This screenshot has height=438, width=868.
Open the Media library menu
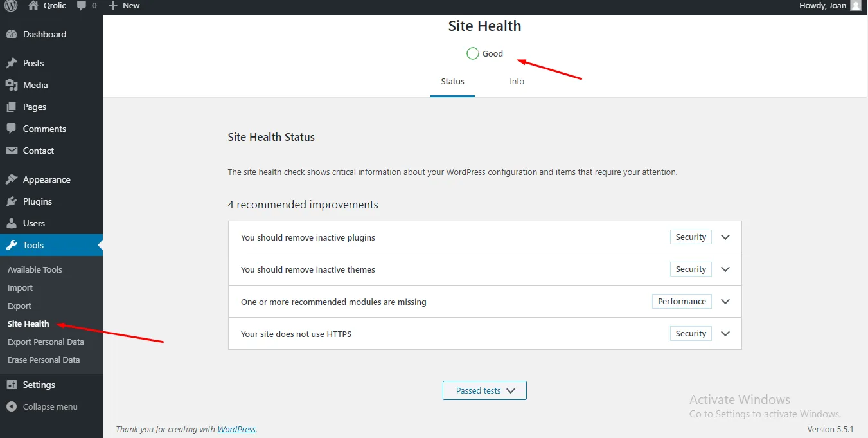35,85
